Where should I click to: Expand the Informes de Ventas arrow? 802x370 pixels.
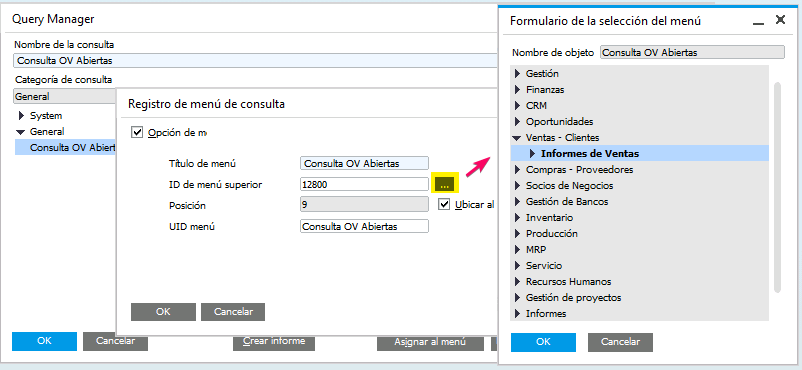tap(532, 153)
